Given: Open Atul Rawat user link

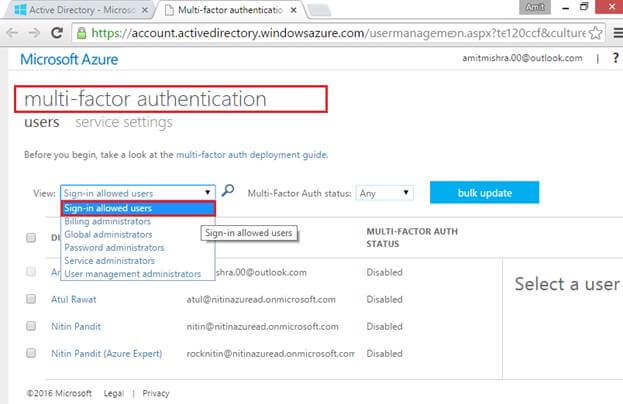Looking at the screenshot, I should 74,299.
